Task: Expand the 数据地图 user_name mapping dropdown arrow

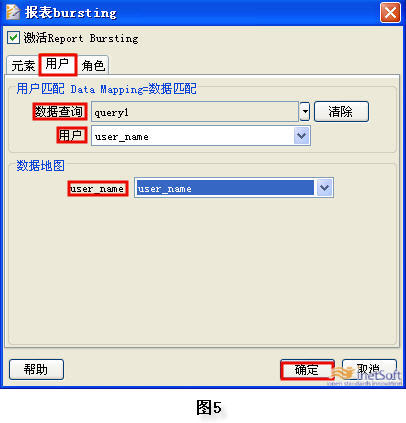Action: 324,188
